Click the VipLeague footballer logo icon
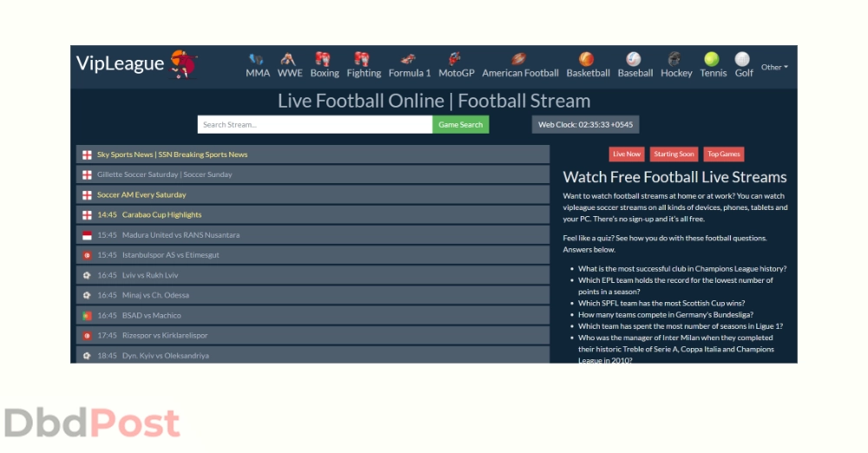Screen dimensions: 868x453 (x=184, y=63)
